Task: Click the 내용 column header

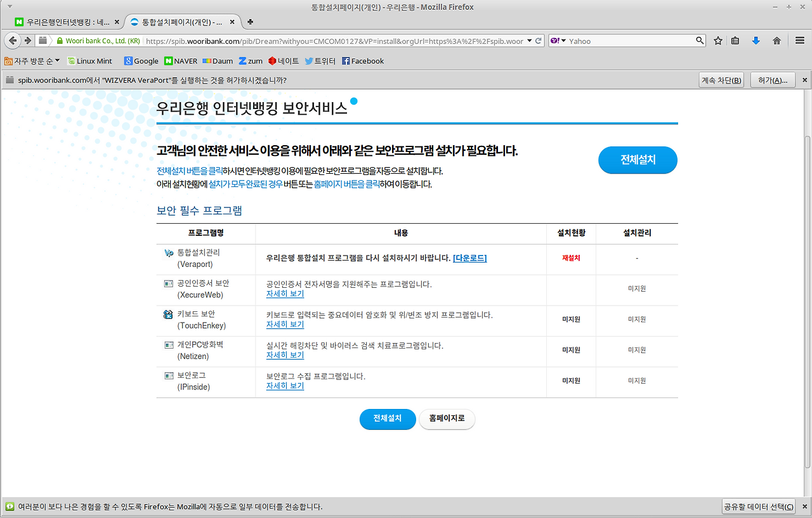Action: point(401,233)
